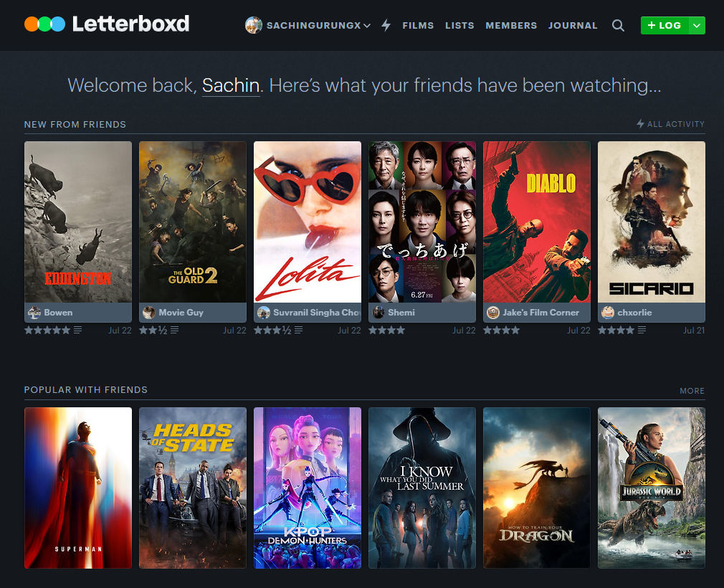Image resolution: width=724 pixels, height=588 pixels.
Task: Open Suvranil's Lolita review icon
Action: pos(298,331)
